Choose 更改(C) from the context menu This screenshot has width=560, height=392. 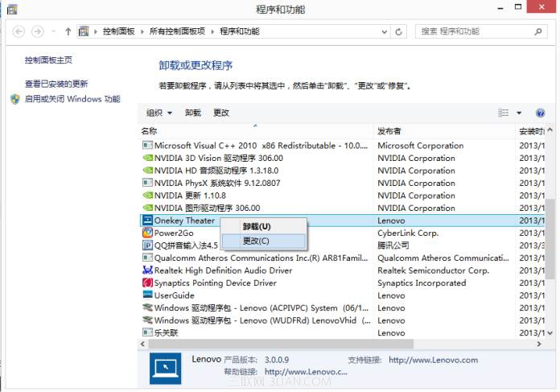point(257,241)
